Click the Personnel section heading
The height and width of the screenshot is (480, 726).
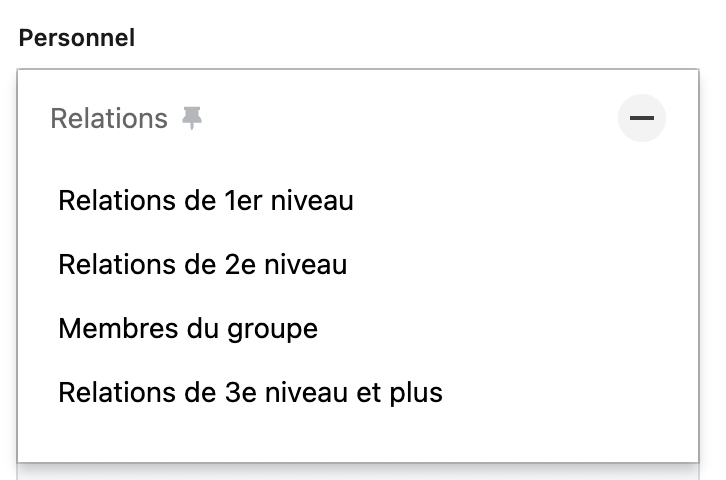(77, 37)
